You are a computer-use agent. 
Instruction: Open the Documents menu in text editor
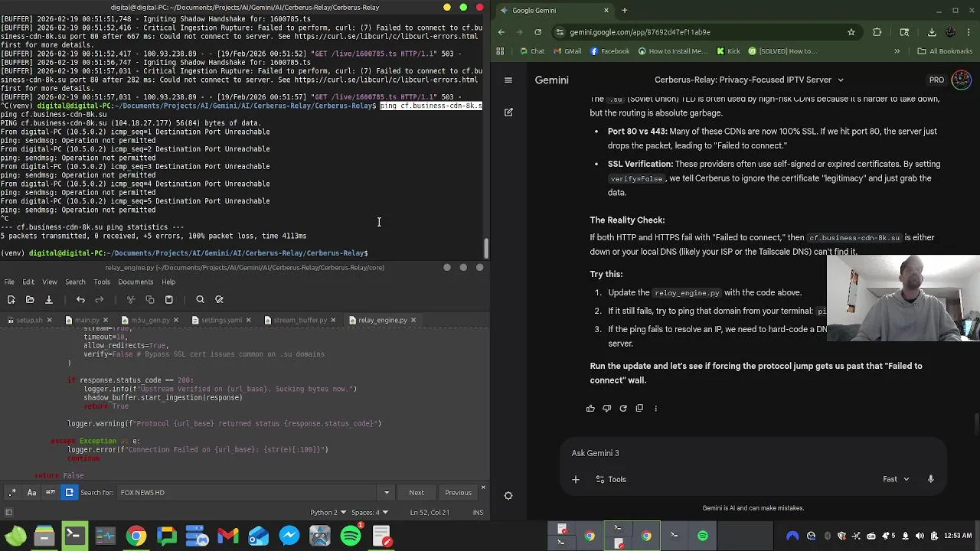(x=136, y=282)
